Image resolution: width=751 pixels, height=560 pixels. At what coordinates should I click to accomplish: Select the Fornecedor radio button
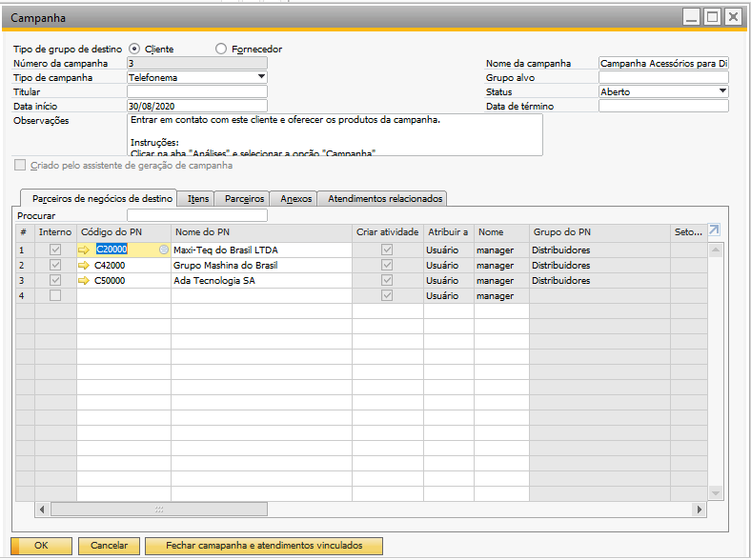tap(221, 49)
